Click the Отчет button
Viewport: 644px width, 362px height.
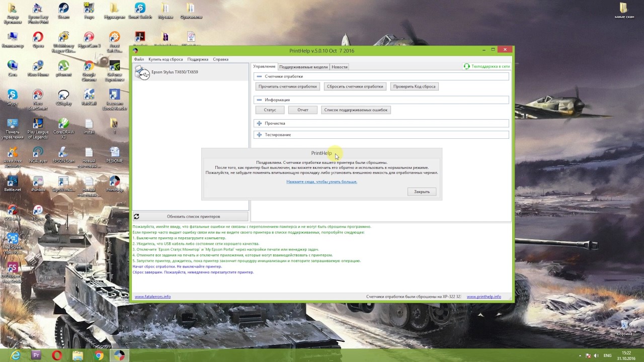tap(303, 110)
